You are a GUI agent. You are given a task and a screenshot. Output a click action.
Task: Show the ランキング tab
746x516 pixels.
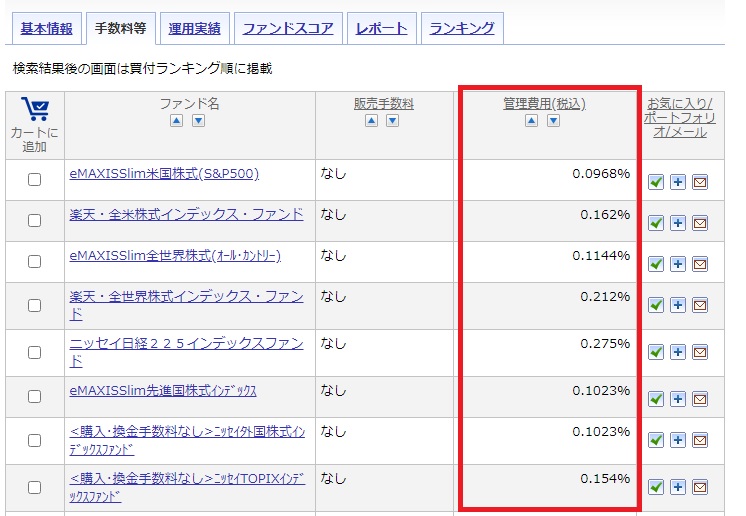462,29
